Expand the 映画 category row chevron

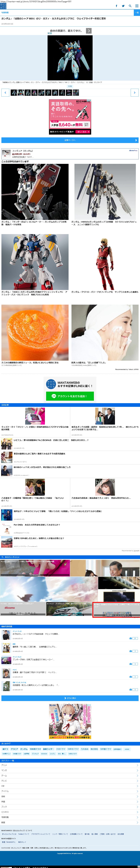tap(137, 802)
